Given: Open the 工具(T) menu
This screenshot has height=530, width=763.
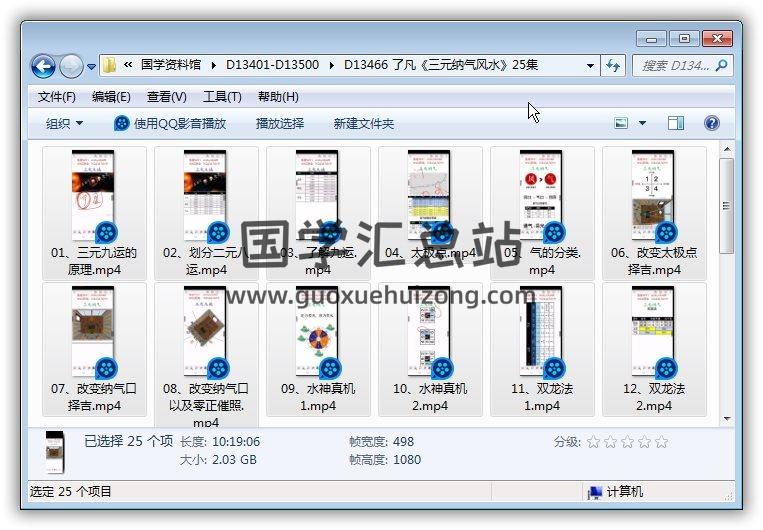Looking at the screenshot, I should (x=222, y=97).
